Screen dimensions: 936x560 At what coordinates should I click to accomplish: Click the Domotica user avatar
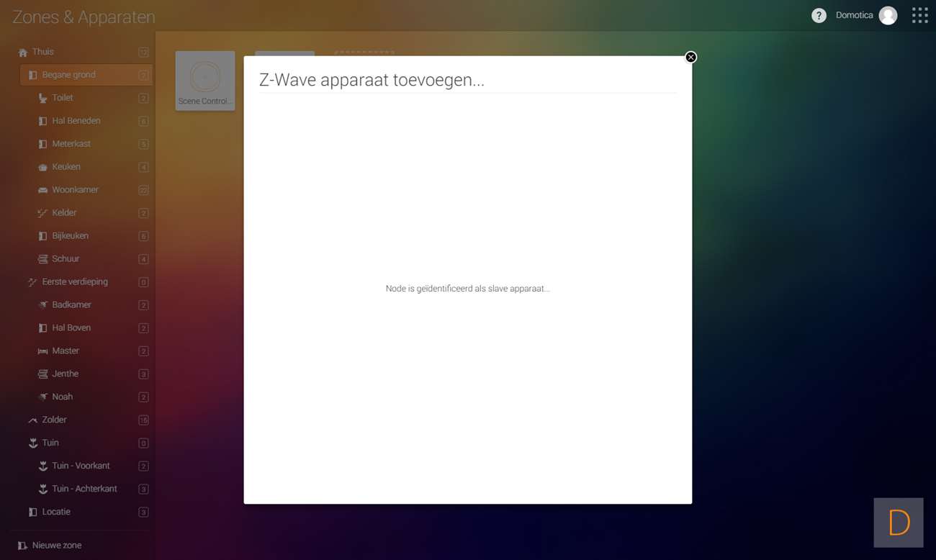pos(888,16)
